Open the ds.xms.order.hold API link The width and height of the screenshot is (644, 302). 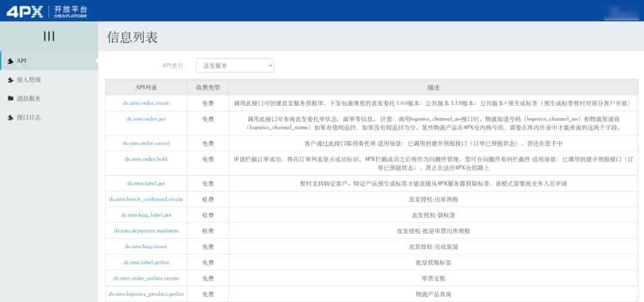point(146,159)
